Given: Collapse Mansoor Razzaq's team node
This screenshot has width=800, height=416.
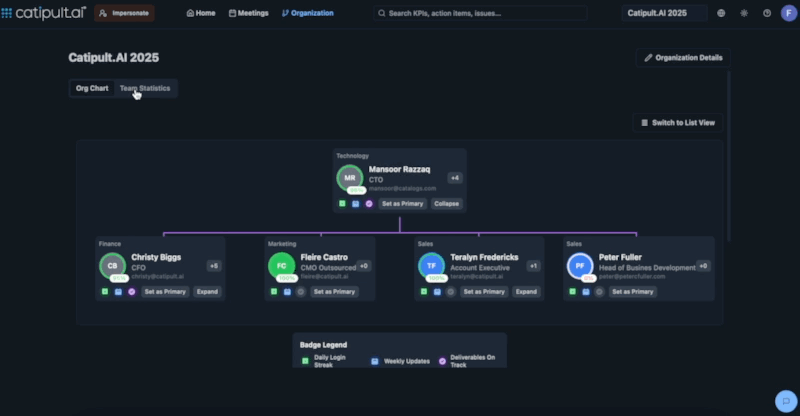Looking at the screenshot, I should (x=446, y=203).
